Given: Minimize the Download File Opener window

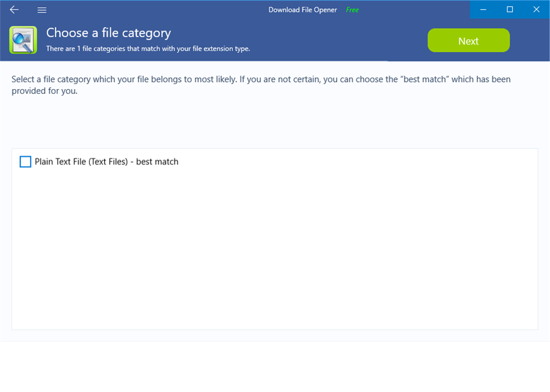Looking at the screenshot, I should click(x=483, y=9).
